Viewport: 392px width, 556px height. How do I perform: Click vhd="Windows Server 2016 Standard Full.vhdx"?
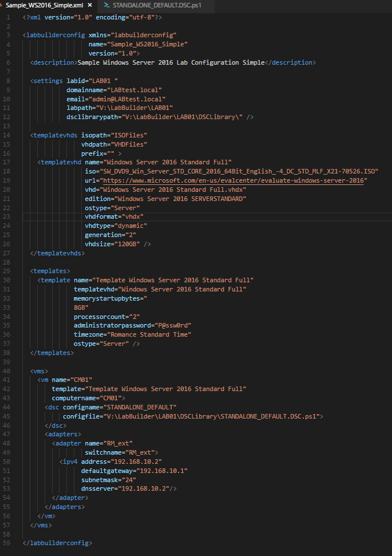coord(165,190)
